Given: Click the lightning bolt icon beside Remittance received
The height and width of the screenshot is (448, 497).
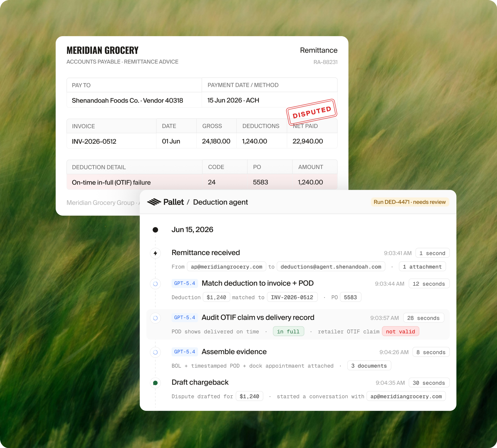Looking at the screenshot, I should (155, 253).
